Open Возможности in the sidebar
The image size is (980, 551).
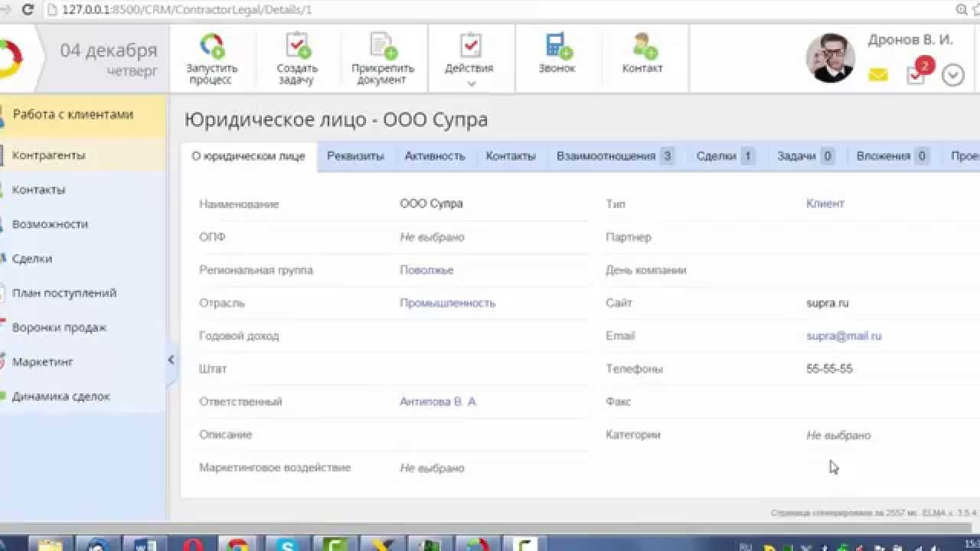pyautogui.click(x=50, y=224)
